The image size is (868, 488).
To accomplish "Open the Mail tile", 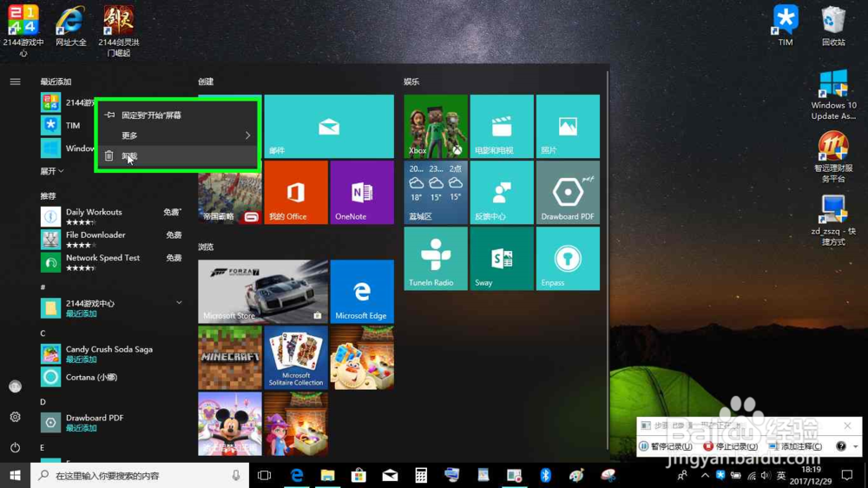I will pyautogui.click(x=329, y=126).
